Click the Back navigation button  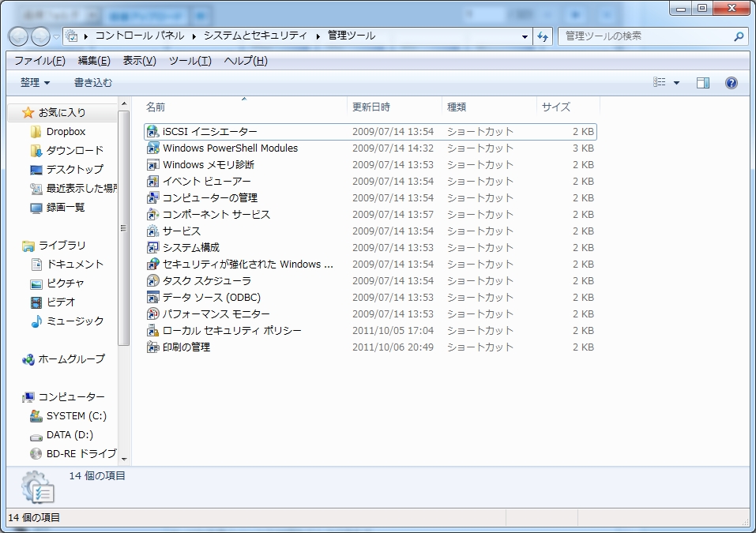tap(19, 36)
